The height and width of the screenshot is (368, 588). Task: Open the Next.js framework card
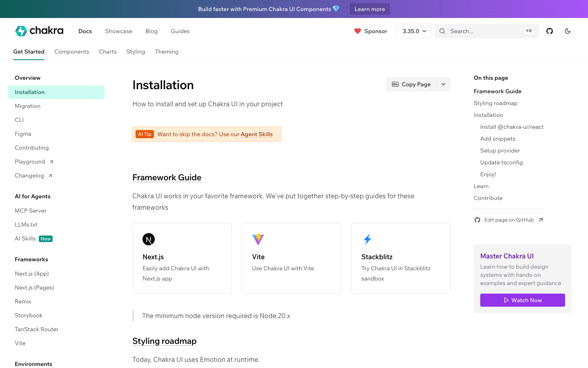coord(182,258)
